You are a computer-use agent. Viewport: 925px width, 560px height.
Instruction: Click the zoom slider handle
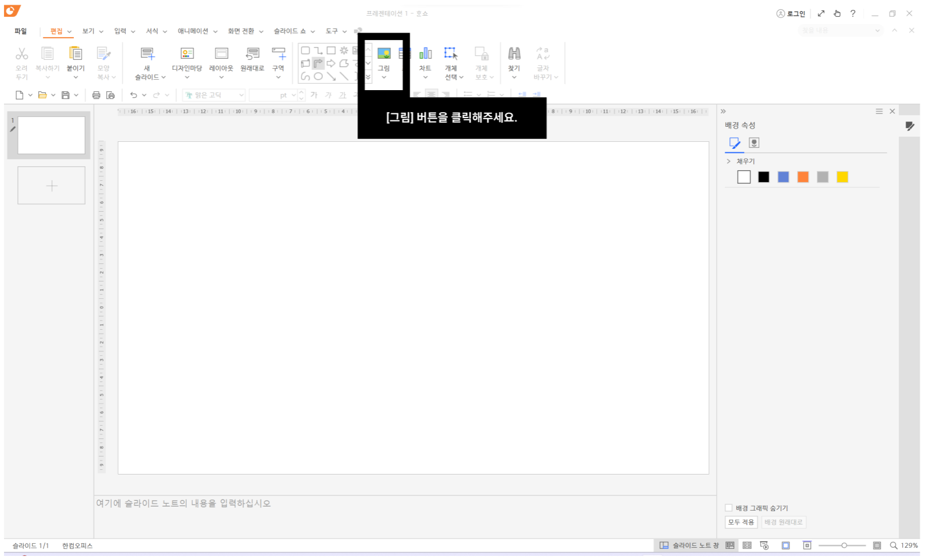[x=844, y=545]
